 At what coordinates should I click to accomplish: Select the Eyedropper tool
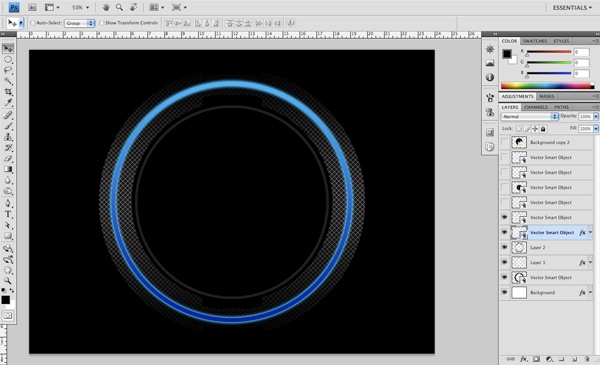(x=8, y=103)
